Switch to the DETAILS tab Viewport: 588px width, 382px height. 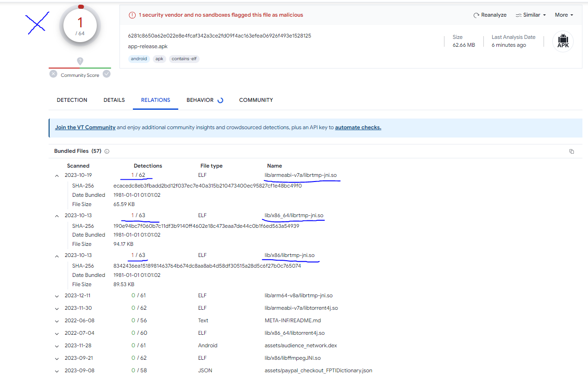point(114,100)
